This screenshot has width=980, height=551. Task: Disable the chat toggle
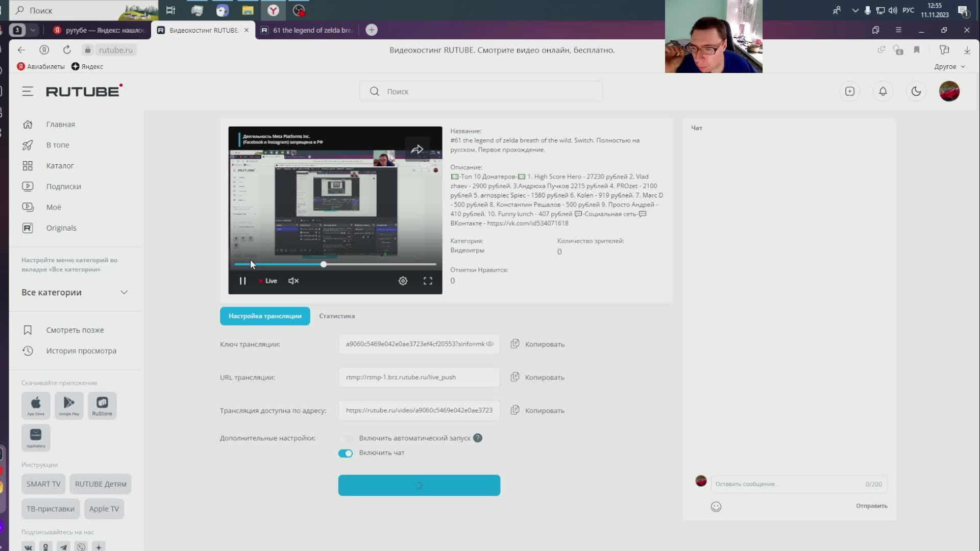(x=346, y=454)
